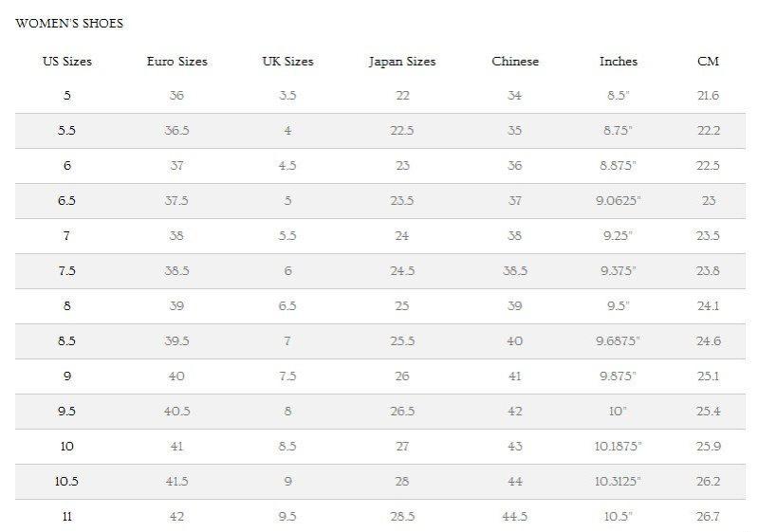The image size is (758, 532).
Task: Select the 9.6875" inches cell
Action: pyautogui.click(x=619, y=341)
